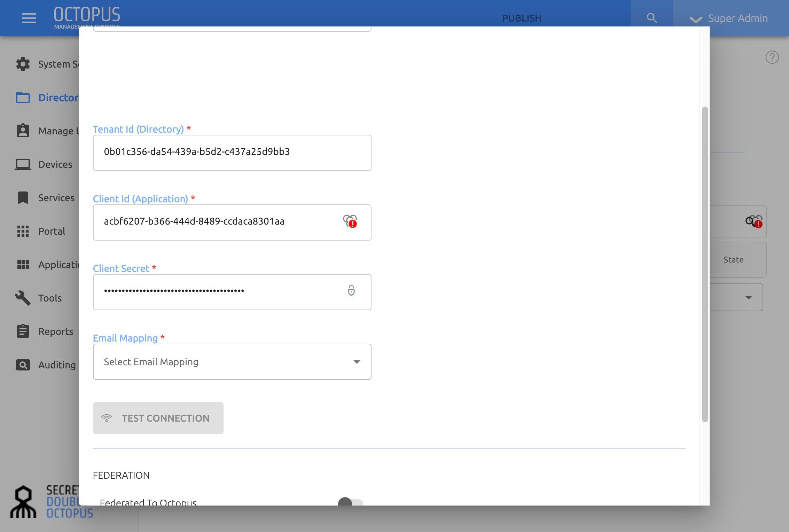789x532 pixels.
Task: Click the TEST CONNECTION button
Action: [158, 418]
